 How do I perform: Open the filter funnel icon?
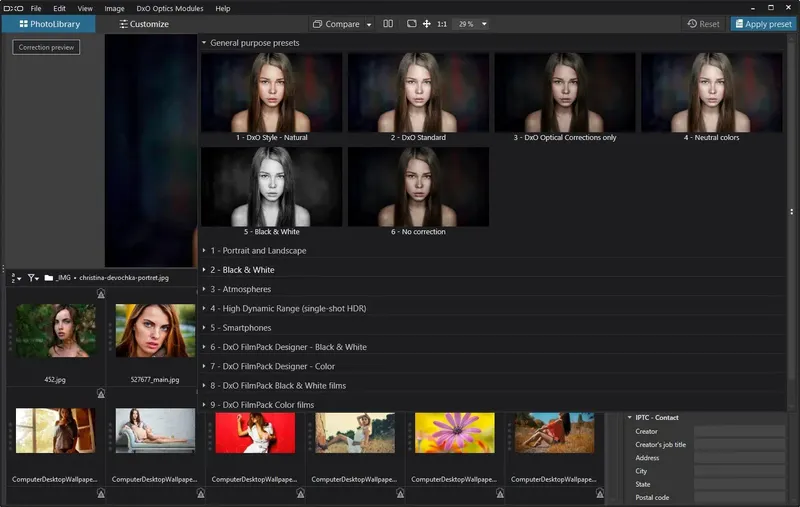(x=33, y=277)
